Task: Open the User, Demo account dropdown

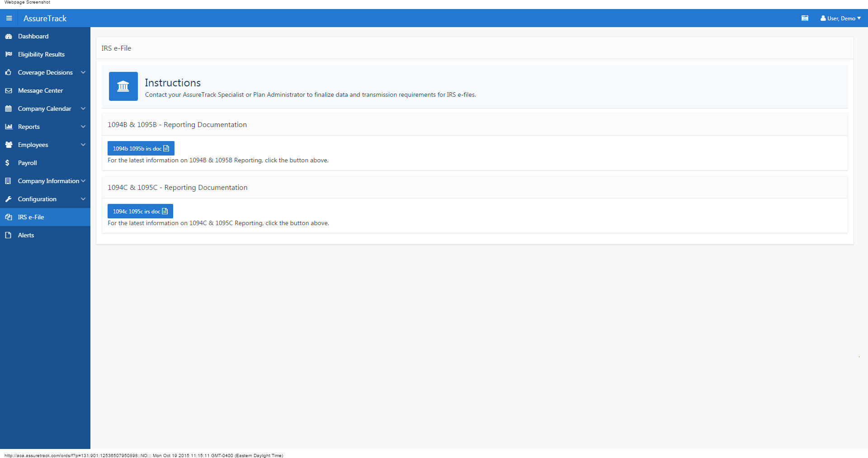Action: tap(840, 19)
